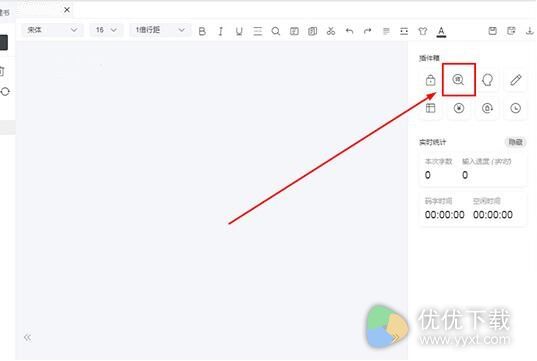
Task: Click the download arrow icon
Action: (x=530, y=31)
